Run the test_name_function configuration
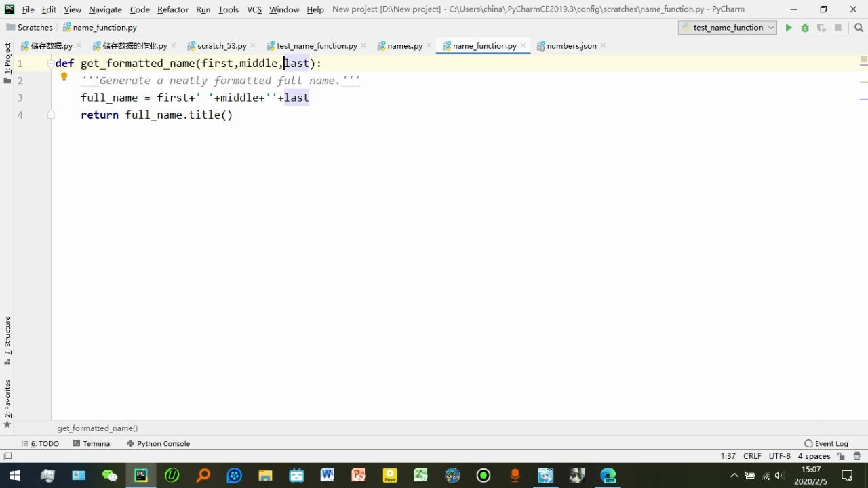This screenshot has height=488, width=868. [x=788, y=27]
